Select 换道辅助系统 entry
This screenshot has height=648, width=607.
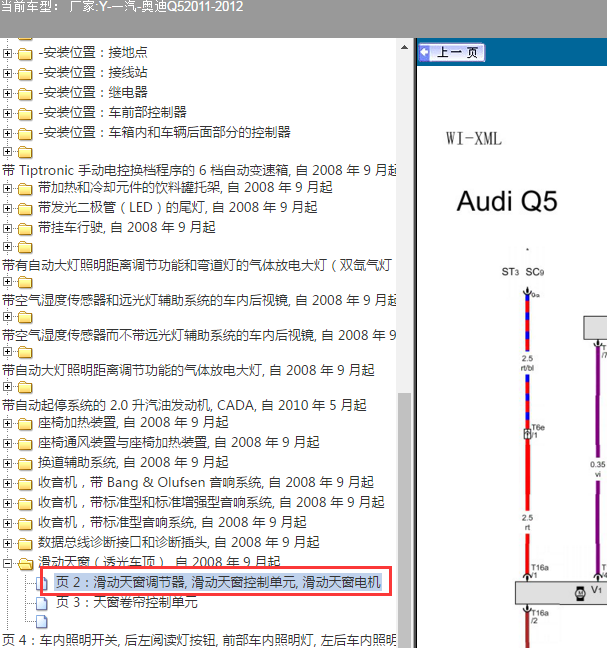[133, 462]
